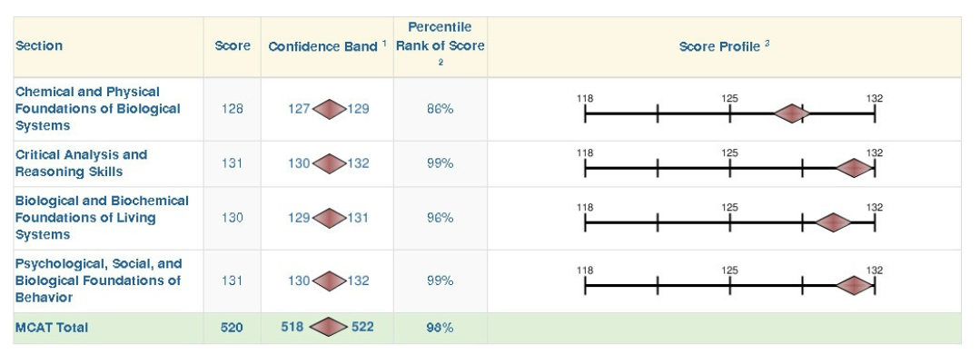
Task: Open Biological and Biochemical Foundations section
Action: 102,218
